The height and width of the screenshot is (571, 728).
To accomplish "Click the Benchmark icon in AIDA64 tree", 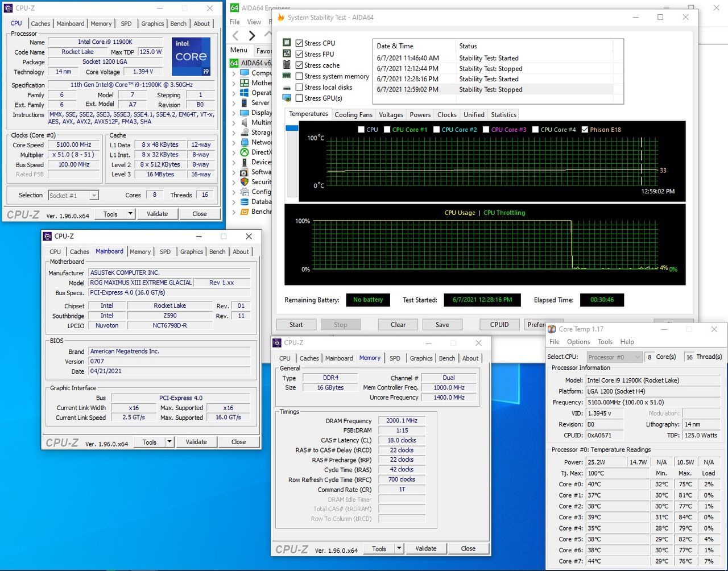I will (245, 212).
